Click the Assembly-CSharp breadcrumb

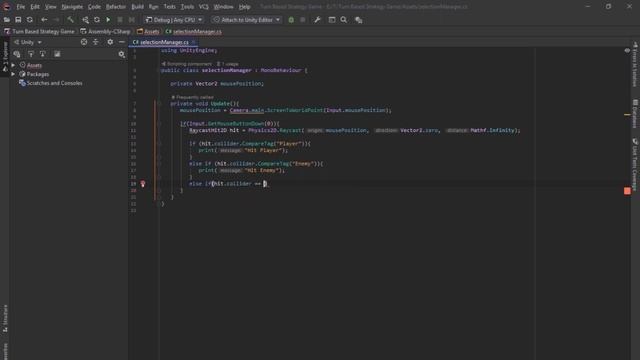105,31
